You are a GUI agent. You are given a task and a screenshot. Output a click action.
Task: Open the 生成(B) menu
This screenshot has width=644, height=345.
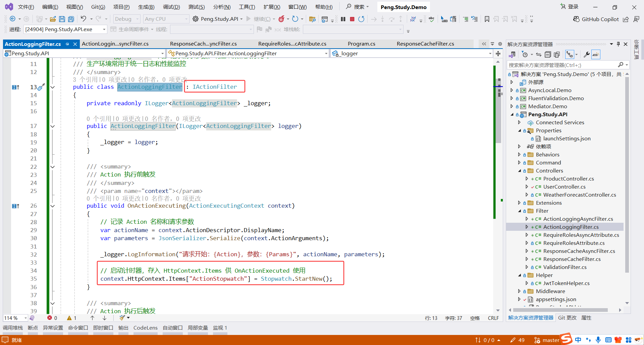pos(146,7)
